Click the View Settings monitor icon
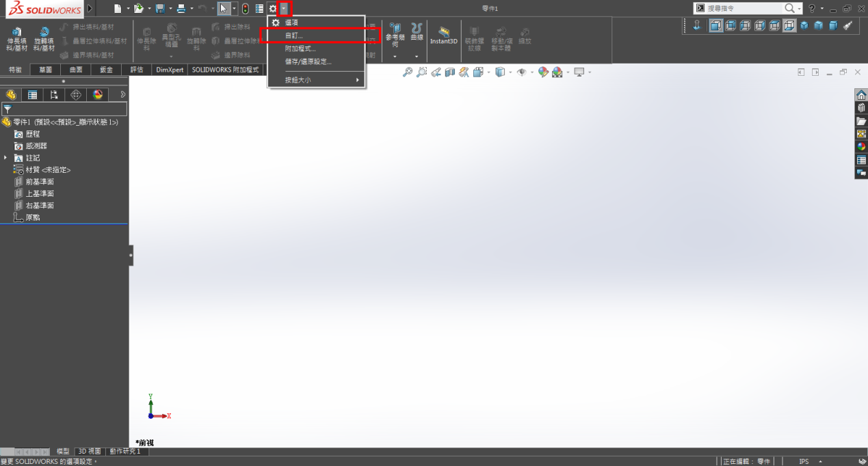 pos(579,72)
